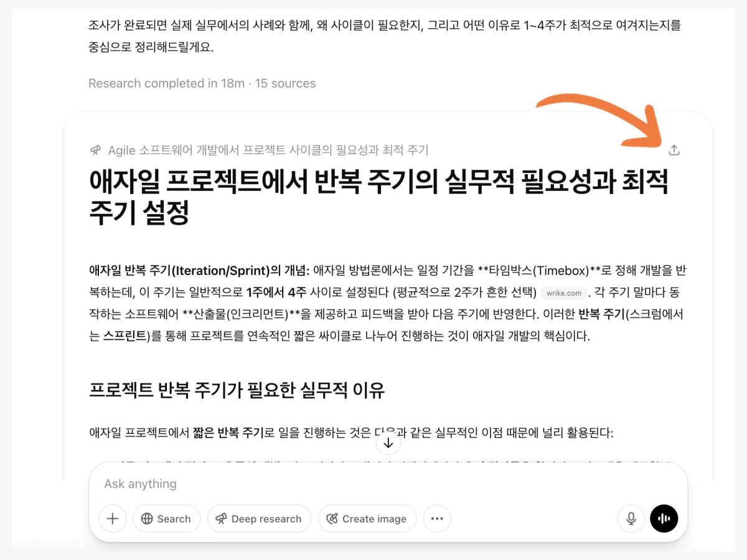Click the globe icon in the Search button
This screenshot has height=560, width=747.
click(x=147, y=519)
